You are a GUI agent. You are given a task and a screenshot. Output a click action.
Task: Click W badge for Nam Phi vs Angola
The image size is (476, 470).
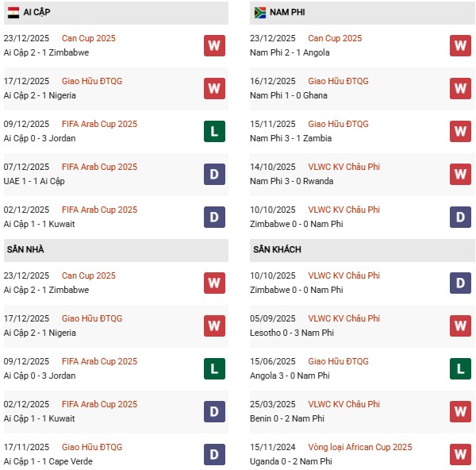click(460, 45)
